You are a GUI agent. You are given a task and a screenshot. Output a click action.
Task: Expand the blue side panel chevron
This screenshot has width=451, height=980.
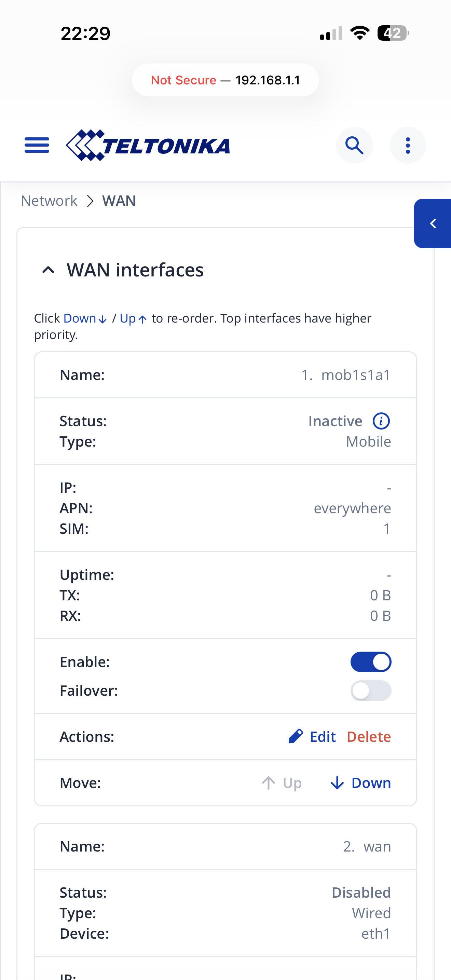click(x=433, y=223)
